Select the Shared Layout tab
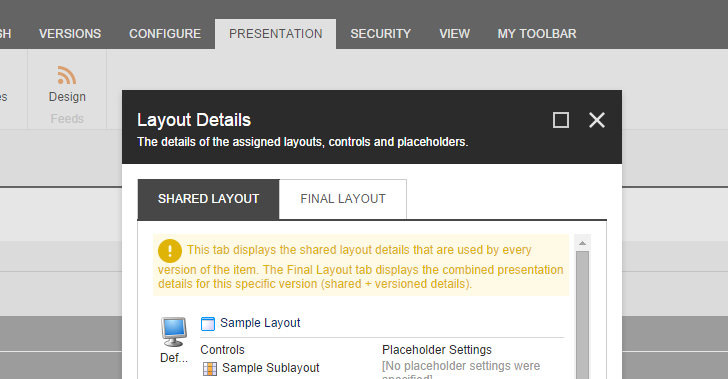Screen dimensions: 728x379 click(208, 199)
